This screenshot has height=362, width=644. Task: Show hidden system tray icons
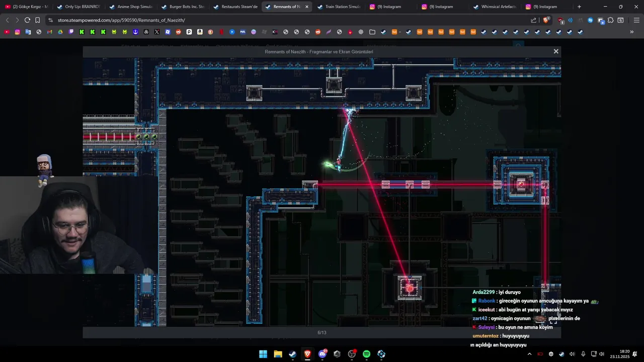click(529, 354)
